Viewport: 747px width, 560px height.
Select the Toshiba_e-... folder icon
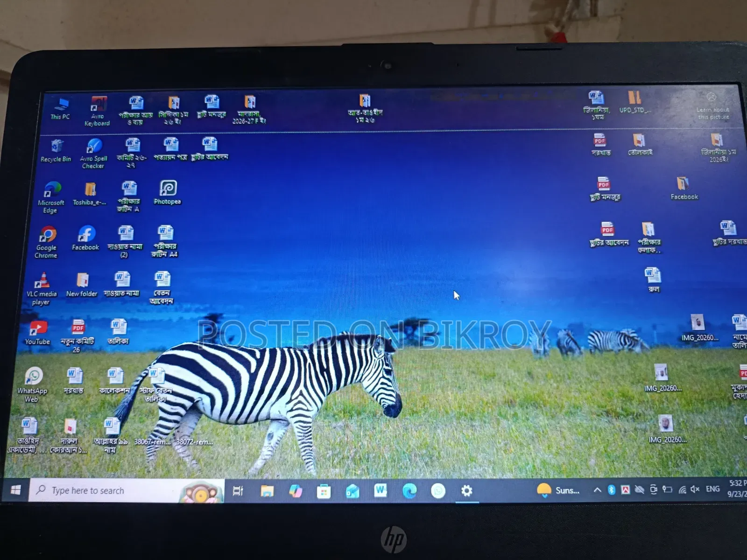click(90, 194)
